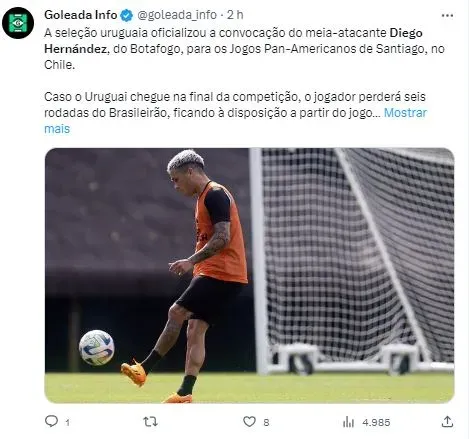Click the blue verified badge
Screen dimensions: 469x439
pyautogui.click(x=126, y=15)
